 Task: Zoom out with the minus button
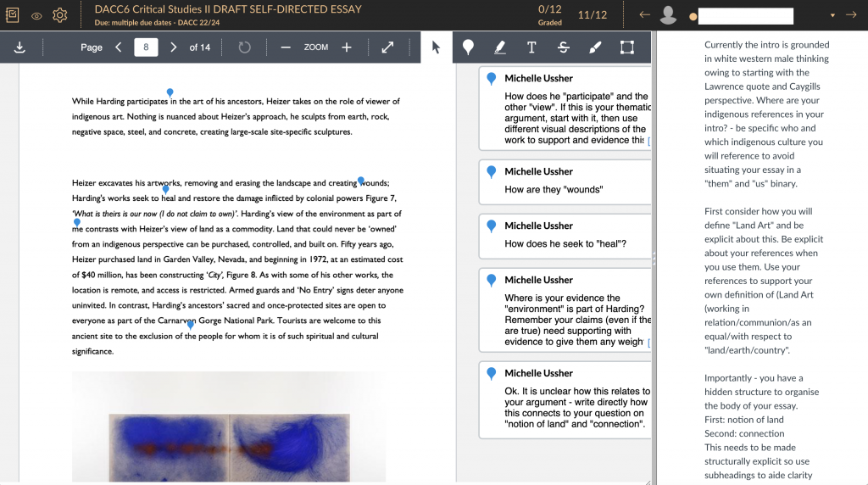(286, 47)
